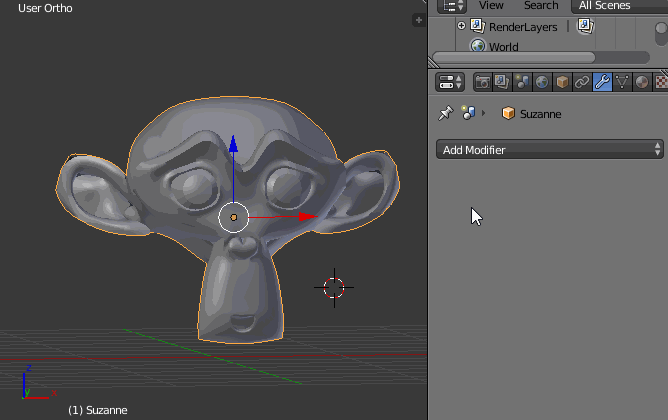
Task: Open the properties editor type selector
Action: [x=450, y=82]
